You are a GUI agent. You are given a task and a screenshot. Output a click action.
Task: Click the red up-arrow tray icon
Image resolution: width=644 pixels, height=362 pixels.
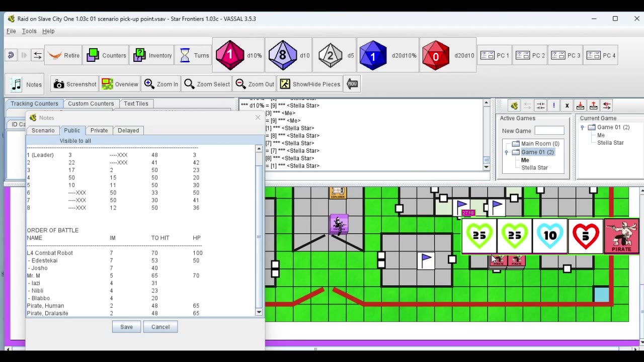(593, 106)
